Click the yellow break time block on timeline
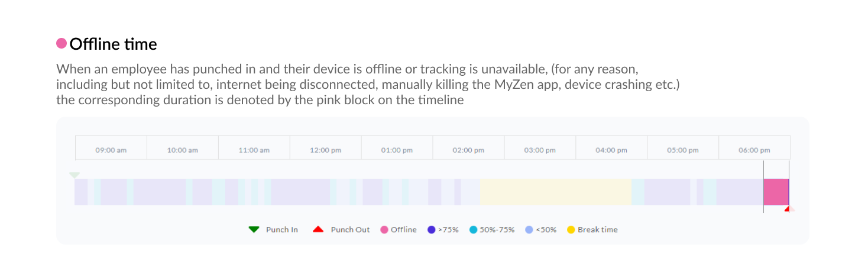The height and width of the screenshot is (276, 868). tap(556, 192)
